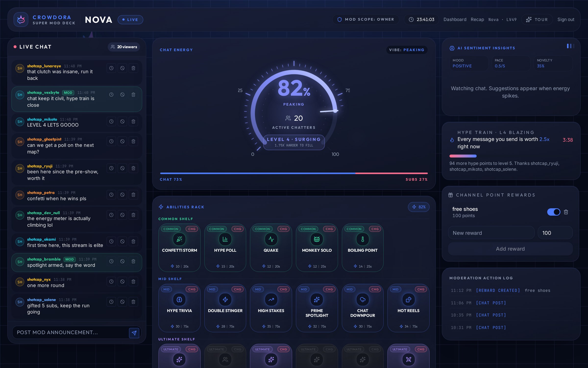Click the shotcap_mikoto username
This screenshot has width=588, height=368.
click(x=42, y=119)
